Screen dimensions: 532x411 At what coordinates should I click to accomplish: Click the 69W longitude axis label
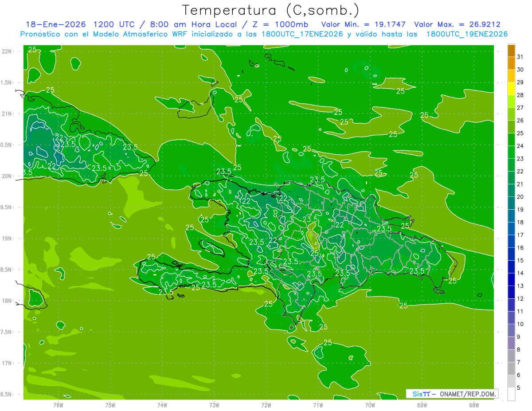pos(422,405)
